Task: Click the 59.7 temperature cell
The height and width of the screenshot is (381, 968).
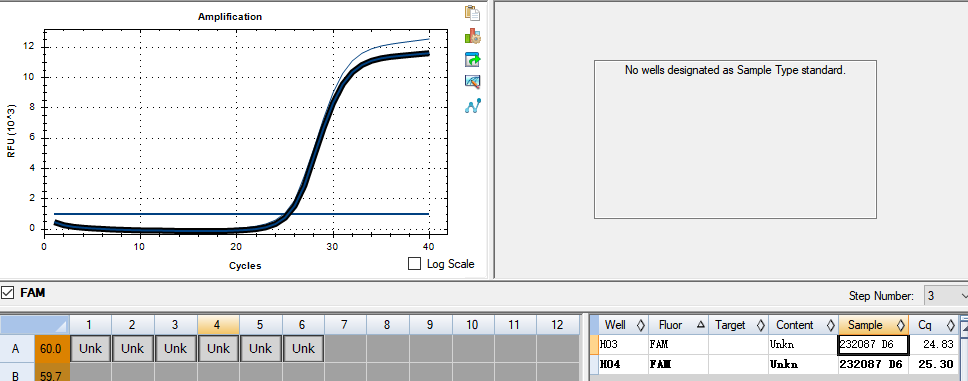Action: pyautogui.click(x=52, y=373)
